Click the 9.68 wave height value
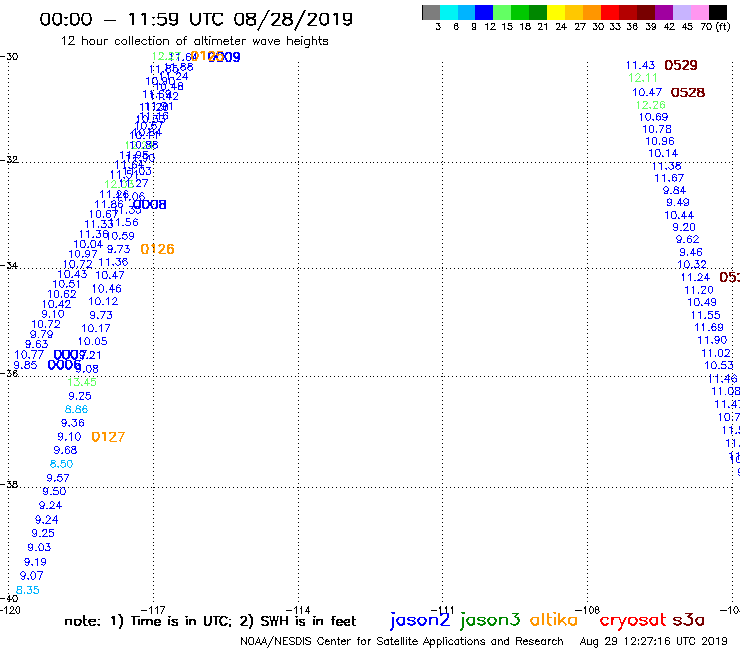740x650 pixels. click(65, 450)
